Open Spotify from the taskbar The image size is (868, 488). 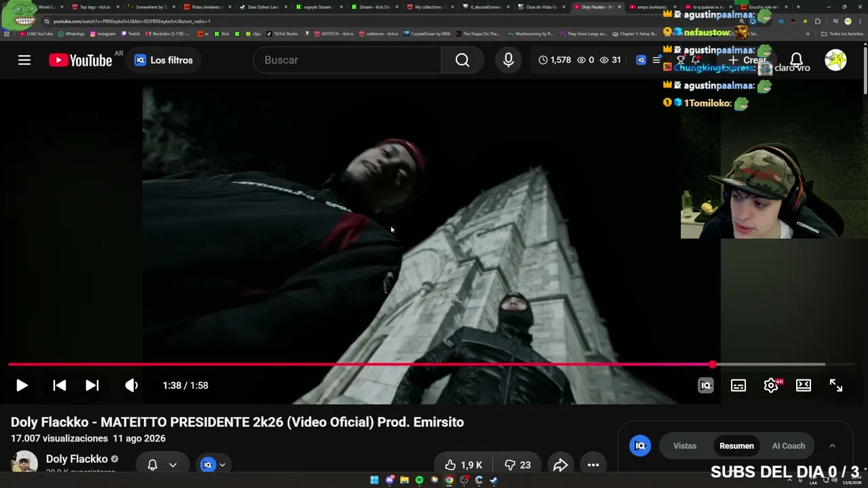coord(419,480)
